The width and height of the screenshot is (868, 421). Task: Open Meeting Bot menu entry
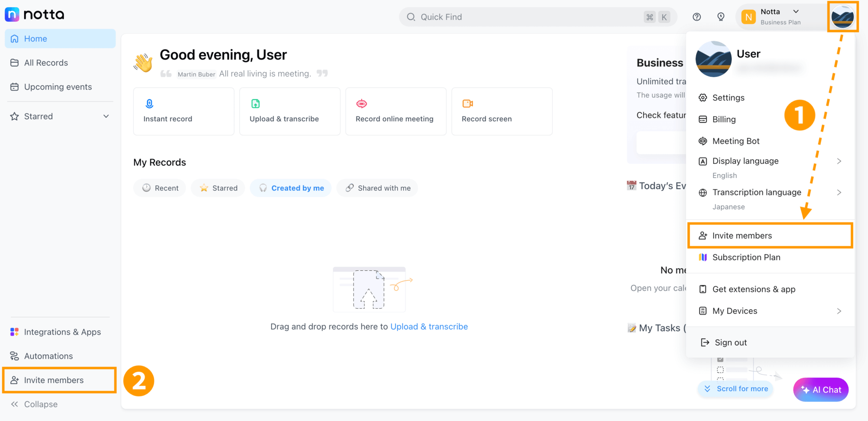click(770, 141)
